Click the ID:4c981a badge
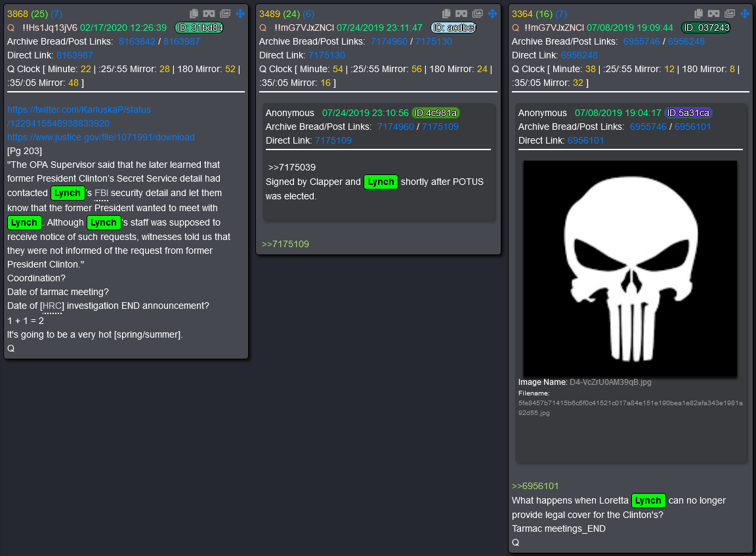Viewport: 756px width, 556px height. [436, 113]
